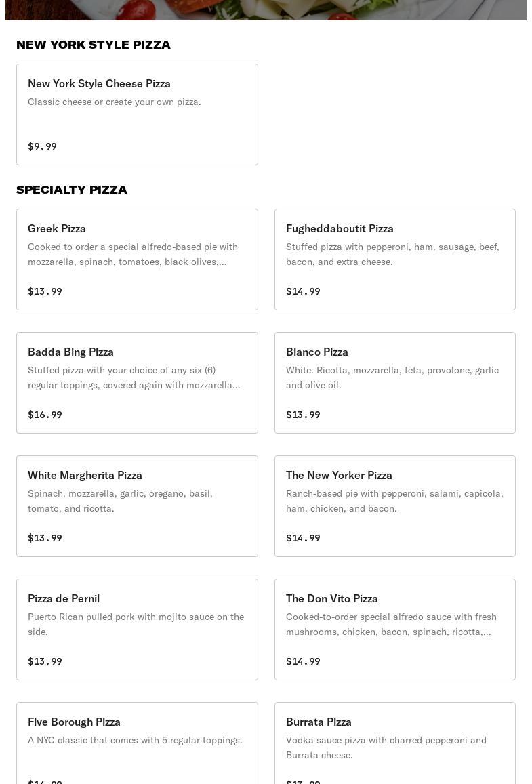Click the $14.99 price on Fugheddaboutit Pizza
The width and height of the screenshot is (532, 784).
(x=303, y=291)
